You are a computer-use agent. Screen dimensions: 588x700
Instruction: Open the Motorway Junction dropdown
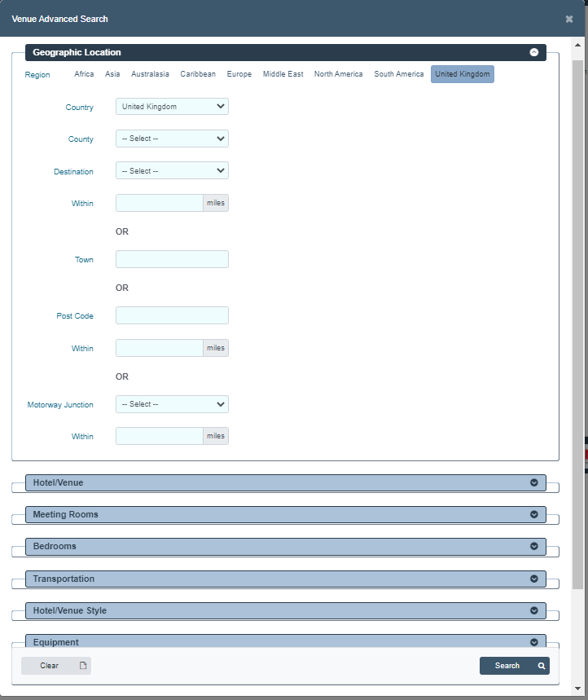(x=172, y=404)
